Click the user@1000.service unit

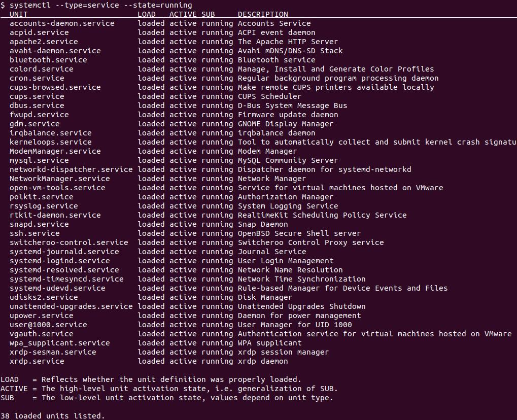pos(48,325)
